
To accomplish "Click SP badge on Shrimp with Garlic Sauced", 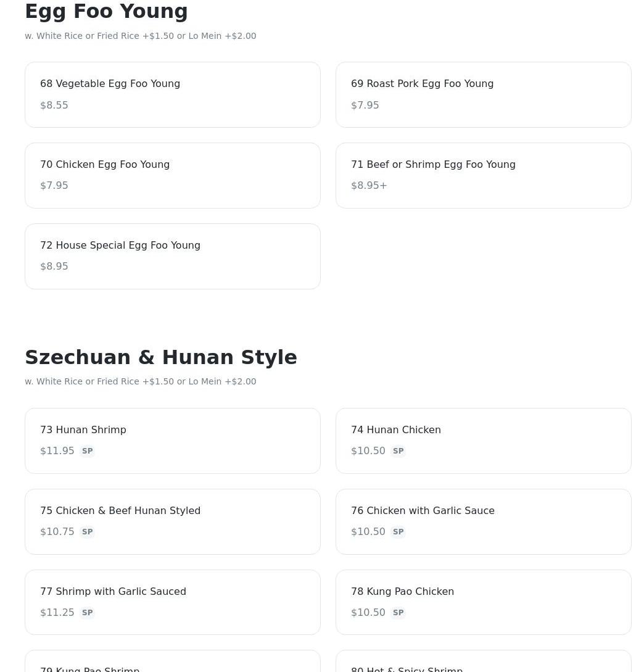I will [87, 613].
